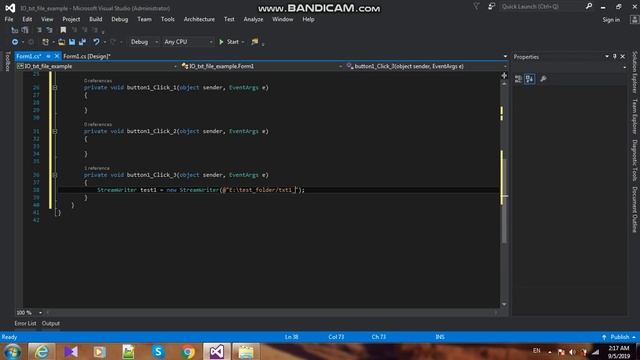Collapse the button1_Click_3 method outline

tap(55, 175)
